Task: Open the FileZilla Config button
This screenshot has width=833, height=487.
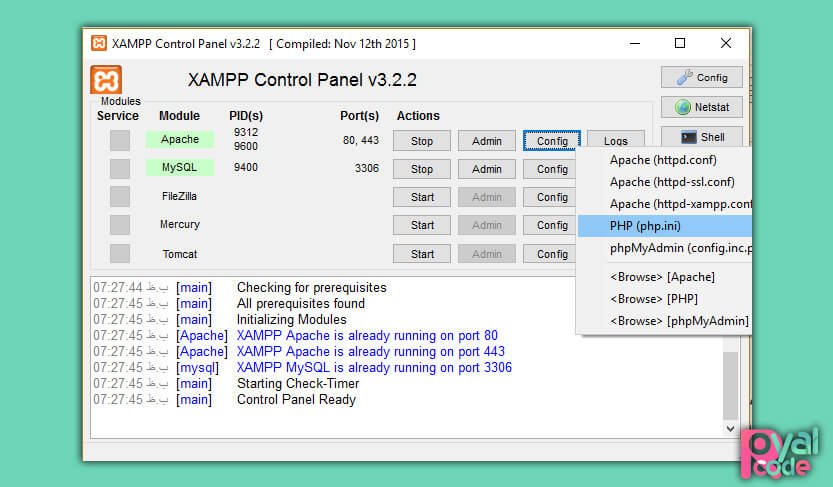Action: [x=549, y=197]
